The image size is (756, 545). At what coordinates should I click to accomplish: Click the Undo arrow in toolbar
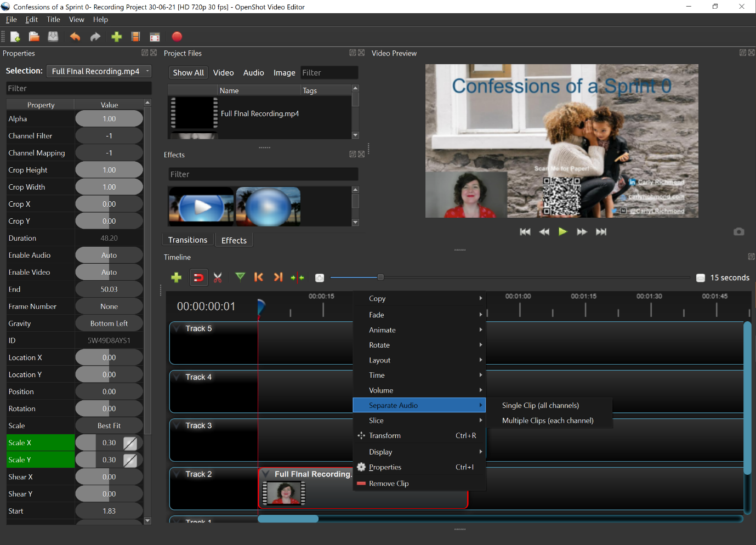point(75,37)
